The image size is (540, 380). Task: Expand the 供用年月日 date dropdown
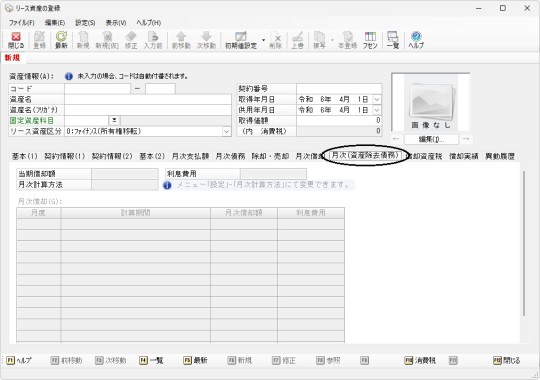[377, 110]
